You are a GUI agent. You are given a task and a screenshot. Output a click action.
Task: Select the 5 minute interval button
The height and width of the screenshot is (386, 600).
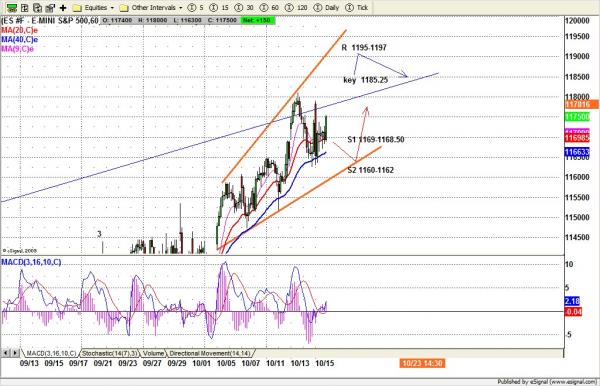[196, 8]
